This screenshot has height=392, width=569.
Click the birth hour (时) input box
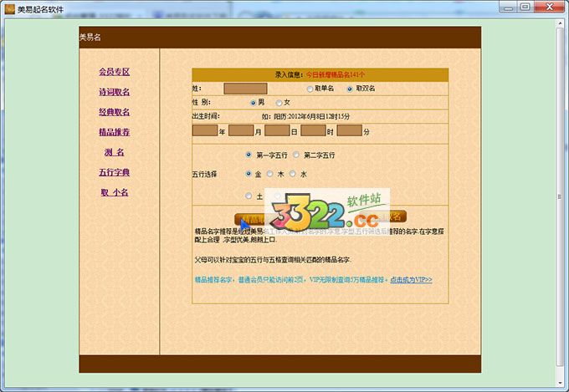pos(313,130)
